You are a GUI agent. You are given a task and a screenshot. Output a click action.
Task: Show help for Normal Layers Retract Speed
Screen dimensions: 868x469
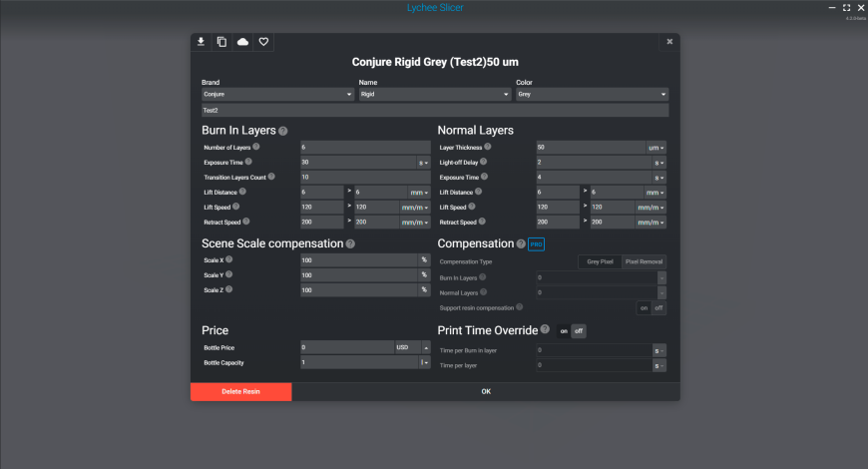click(x=482, y=222)
